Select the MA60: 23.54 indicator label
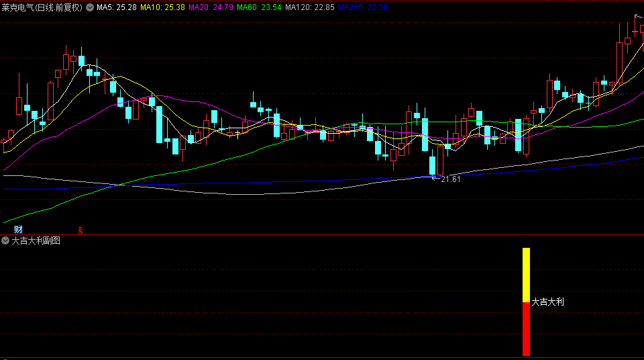The height and width of the screenshot is (360, 644). (x=259, y=7)
